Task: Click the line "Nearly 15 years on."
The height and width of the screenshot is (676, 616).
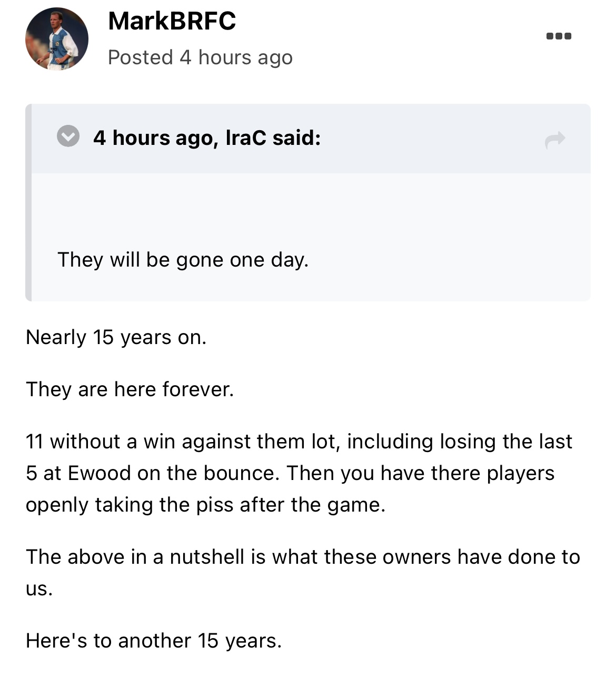Action: pyautogui.click(x=116, y=338)
